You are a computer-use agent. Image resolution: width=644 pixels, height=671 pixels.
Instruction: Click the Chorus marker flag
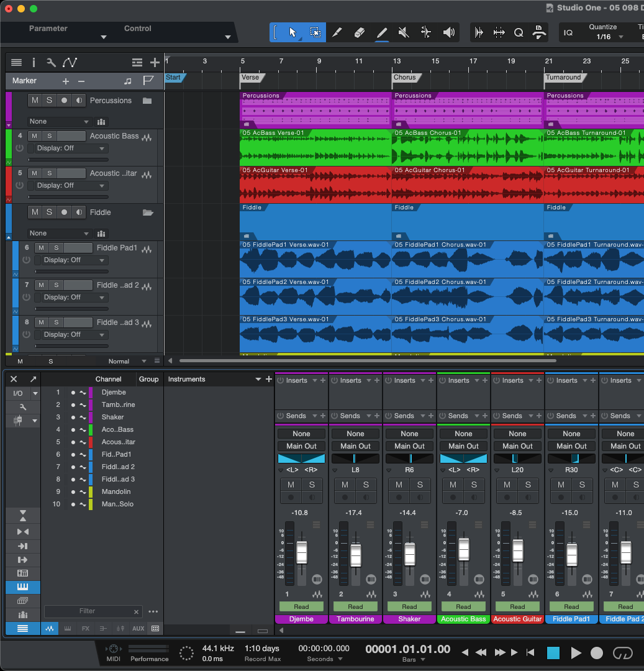pos(406,78)
